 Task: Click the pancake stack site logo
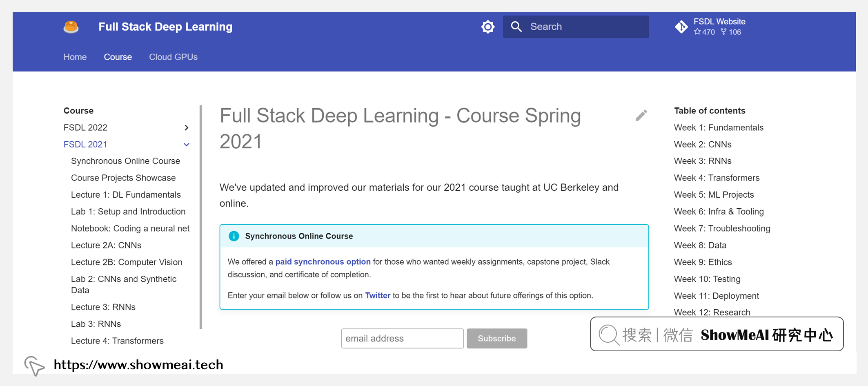(x=71, y=27)
